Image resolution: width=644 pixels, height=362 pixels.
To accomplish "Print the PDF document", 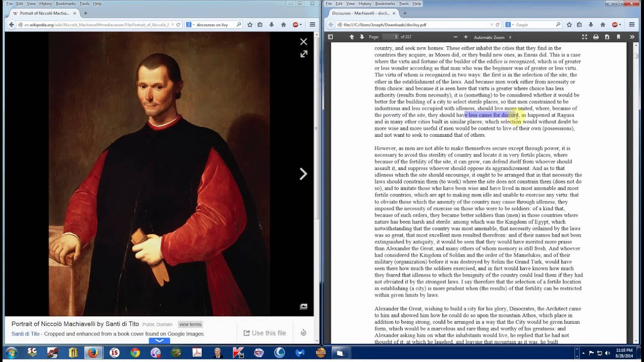I will [596, 37].
